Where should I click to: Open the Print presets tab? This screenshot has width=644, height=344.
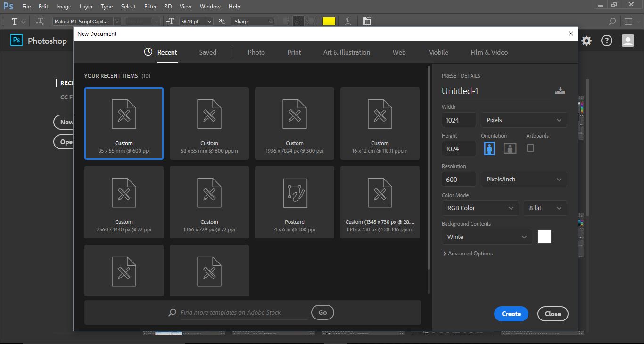click(x=294, y=52)
